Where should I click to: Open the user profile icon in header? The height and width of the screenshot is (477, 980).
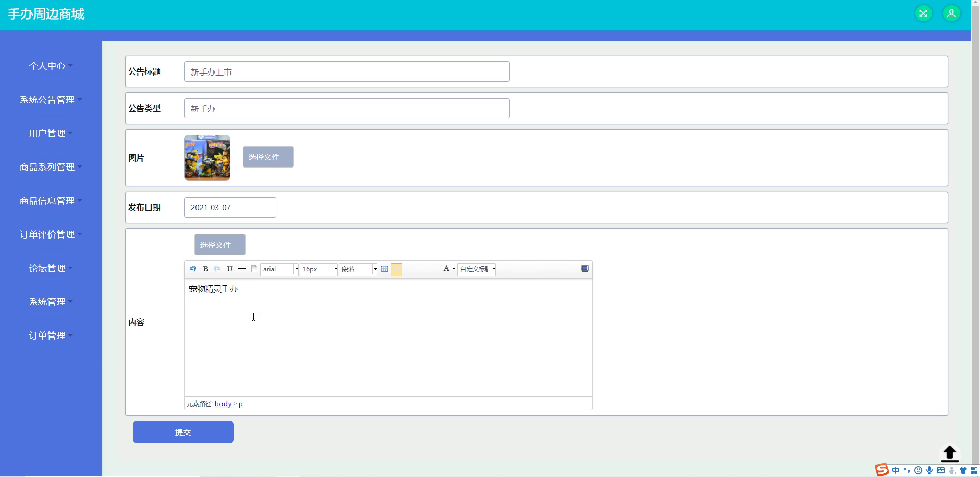coord(951,14)
